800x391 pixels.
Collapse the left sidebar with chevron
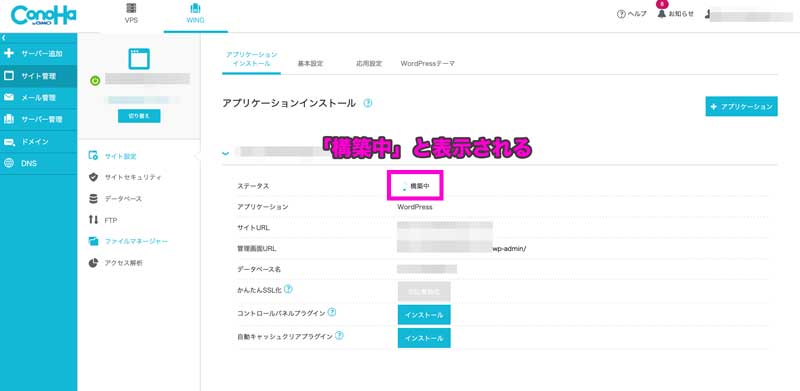[4, 38]
